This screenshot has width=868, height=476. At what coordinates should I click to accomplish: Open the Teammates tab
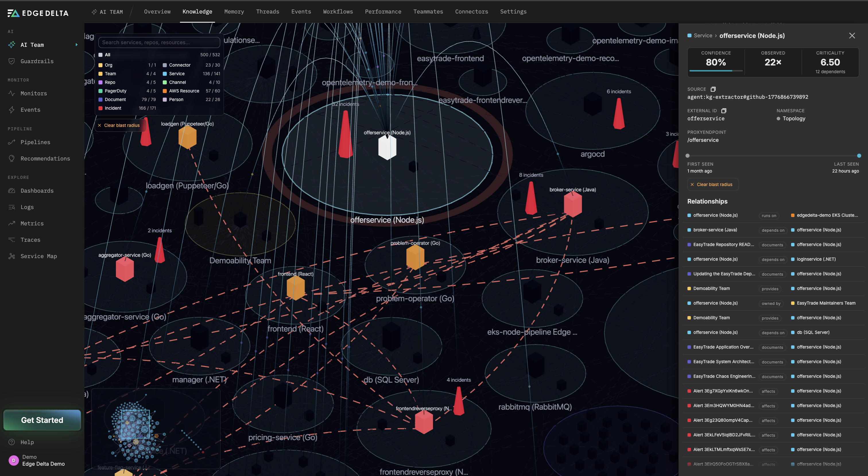point(428,11)
